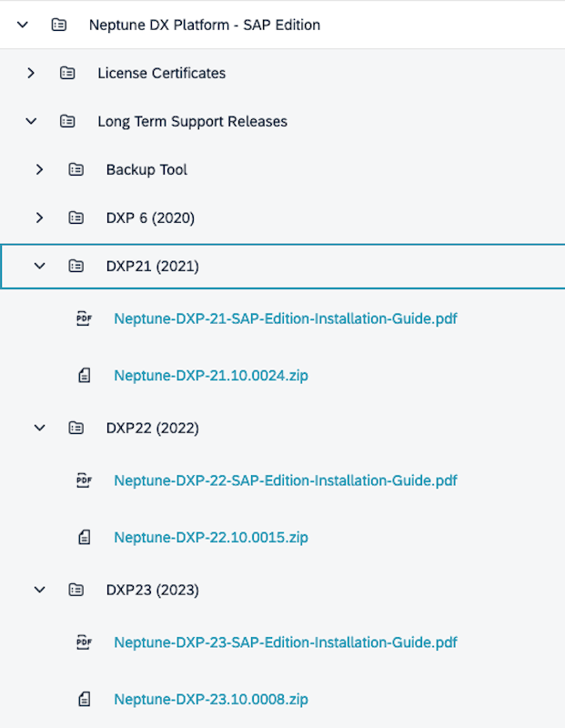This screenshot has width=565, height=728.
Task: Expand the Backup Tool folder
Action: pos(39,169)
